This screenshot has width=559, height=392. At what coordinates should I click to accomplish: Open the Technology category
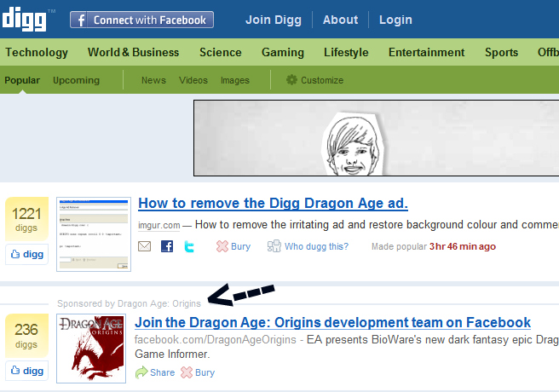pos(37,52)
